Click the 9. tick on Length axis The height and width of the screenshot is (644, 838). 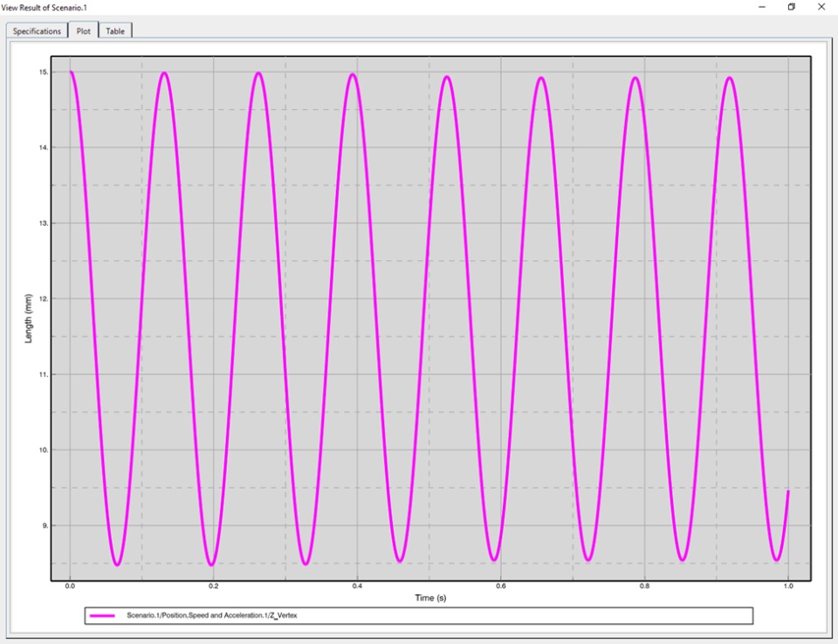[x=45, y=526]
